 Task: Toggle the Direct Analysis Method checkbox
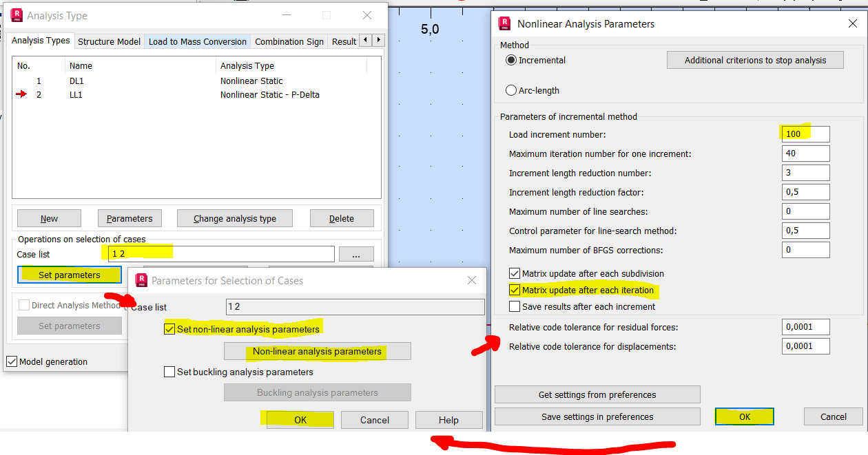(x=24, y=305)
